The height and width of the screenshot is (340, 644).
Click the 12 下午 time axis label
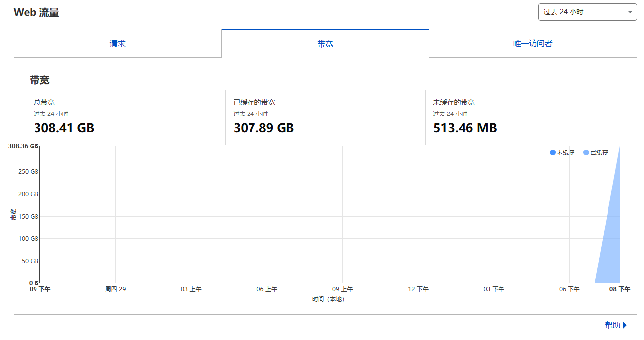click(x=418, y=289)
